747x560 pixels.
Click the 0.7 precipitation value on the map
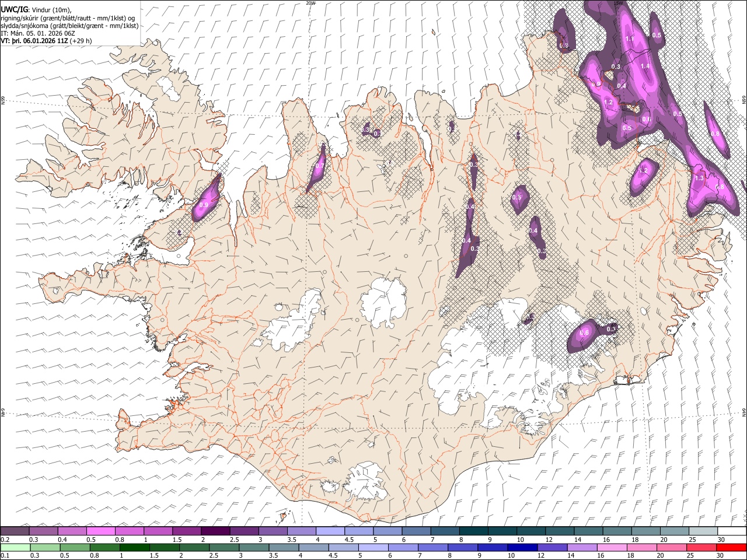click(x=319, y=166)
